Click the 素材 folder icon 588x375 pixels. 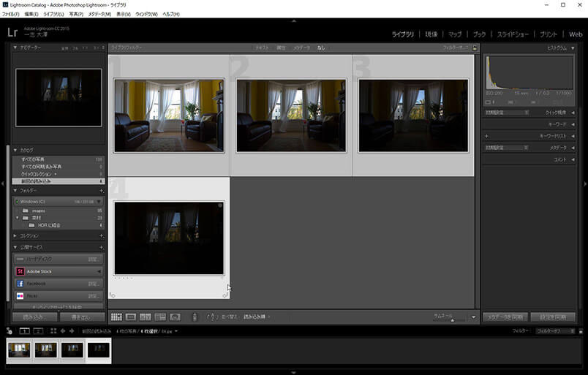click(x=25, y=218)
